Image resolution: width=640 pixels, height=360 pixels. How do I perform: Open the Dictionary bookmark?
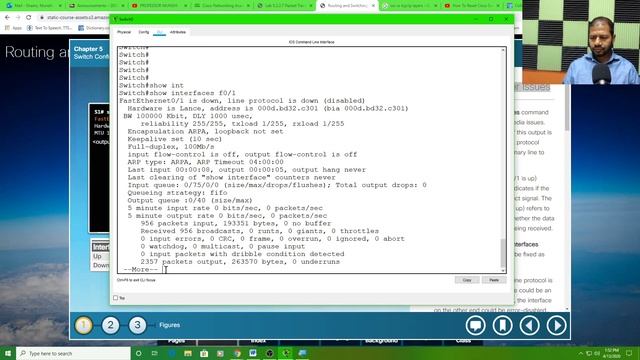tap(93, 28)
